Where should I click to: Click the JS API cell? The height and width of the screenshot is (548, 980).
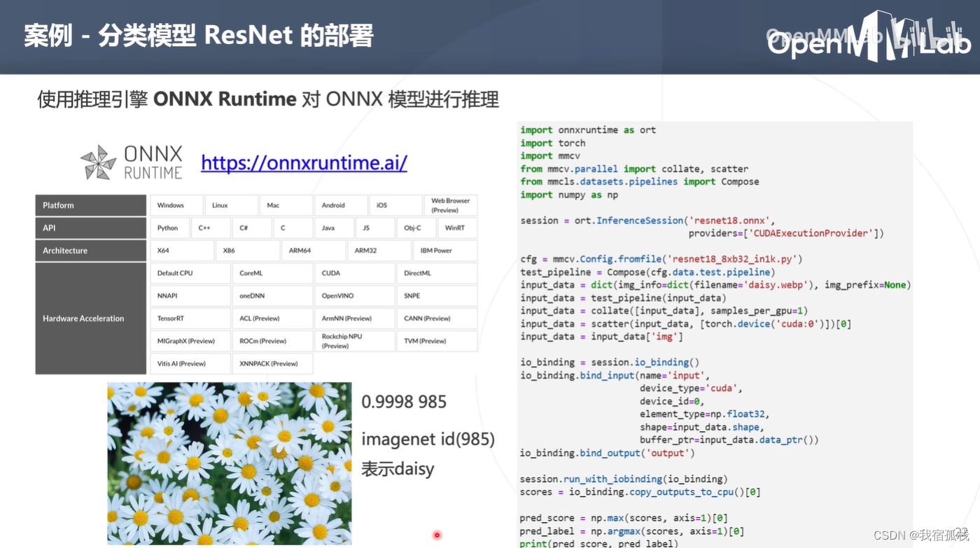[375, 227]
